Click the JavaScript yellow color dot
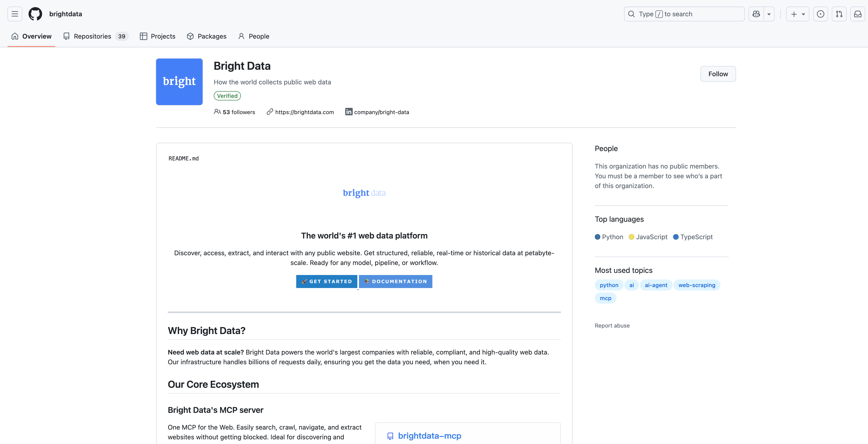Viewport: 868px width, 444px height. tap(631, 237)
